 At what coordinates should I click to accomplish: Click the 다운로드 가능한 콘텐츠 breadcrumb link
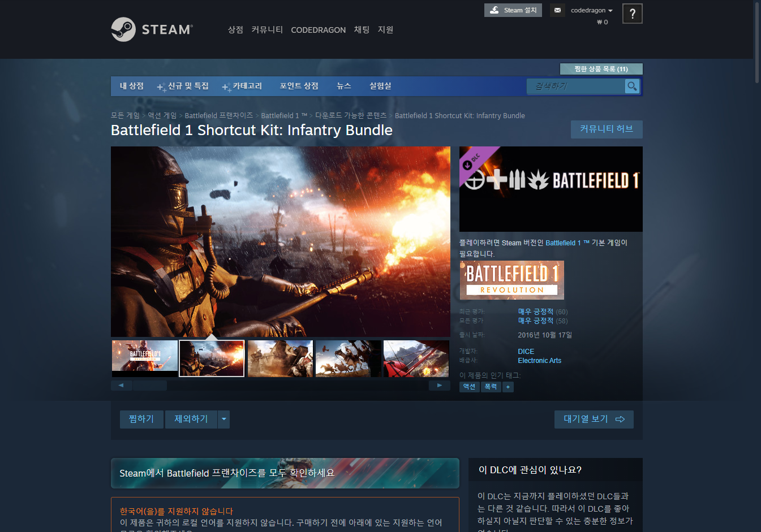(x=351, y=115)
